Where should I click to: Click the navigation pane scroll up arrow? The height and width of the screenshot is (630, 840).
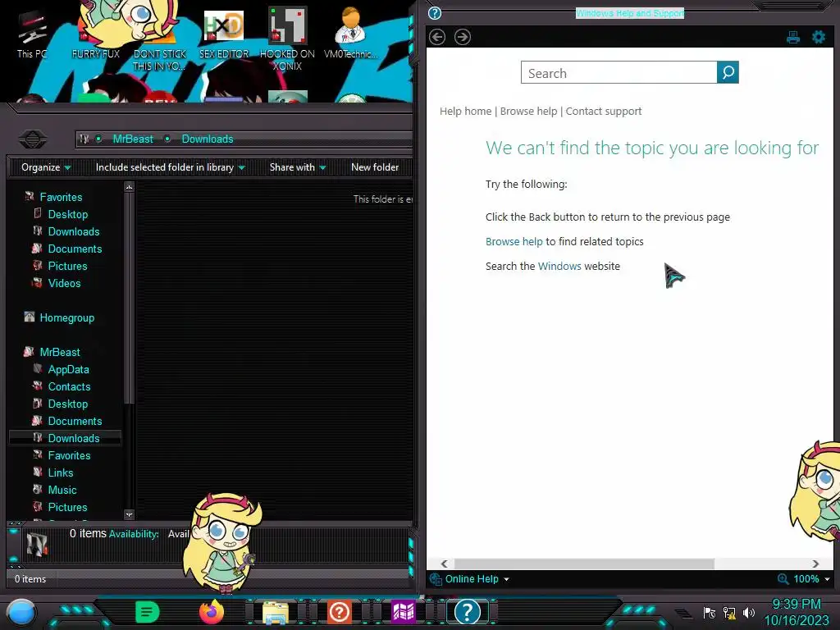[129, 187]
